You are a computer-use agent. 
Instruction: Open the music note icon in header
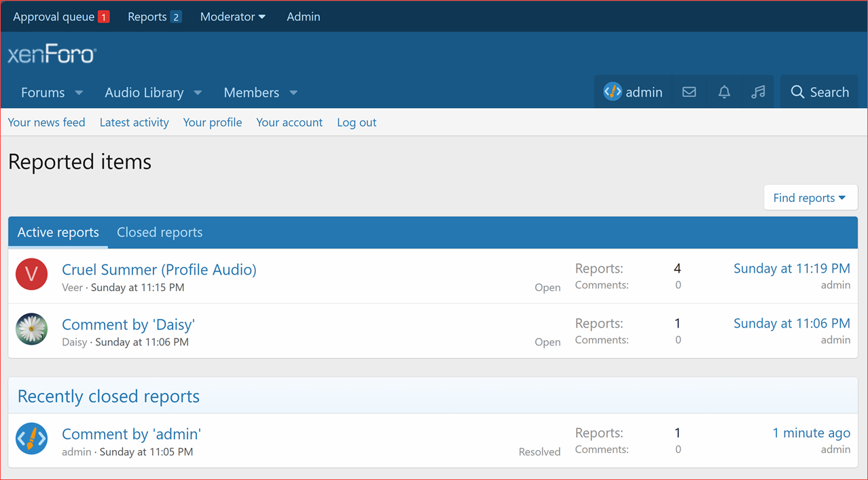click(757, 92)
